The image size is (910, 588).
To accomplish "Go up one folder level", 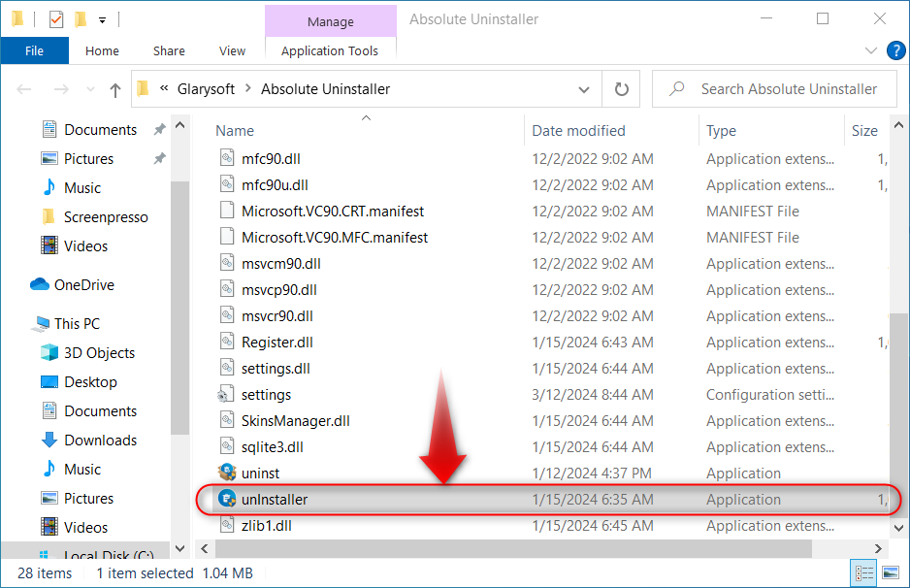I will [115, 89].
